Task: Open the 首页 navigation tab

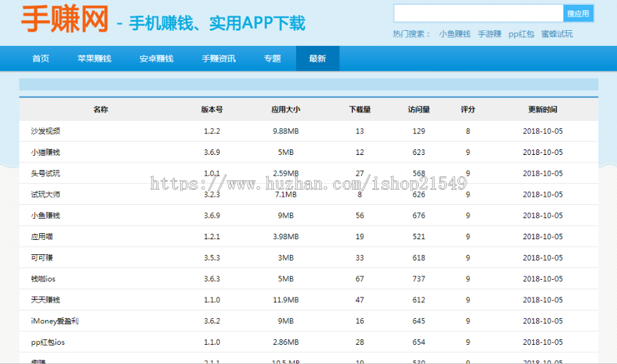Action: coord(41,59)
